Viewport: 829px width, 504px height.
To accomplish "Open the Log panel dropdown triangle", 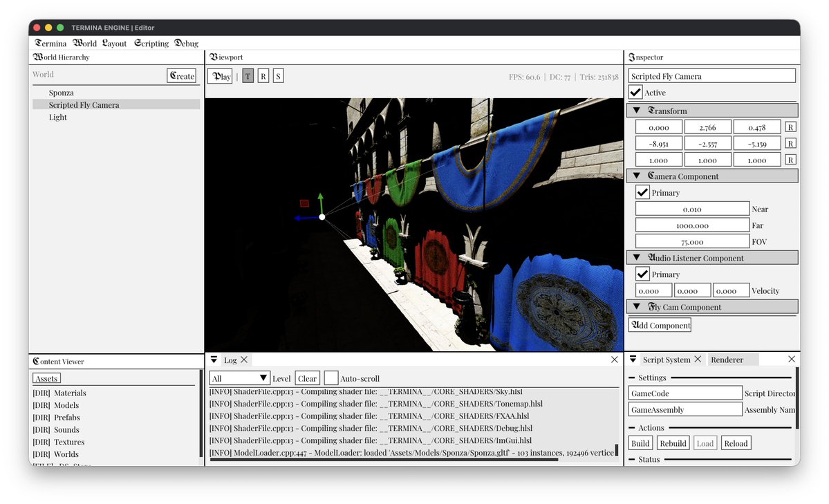I will [214, 360].
